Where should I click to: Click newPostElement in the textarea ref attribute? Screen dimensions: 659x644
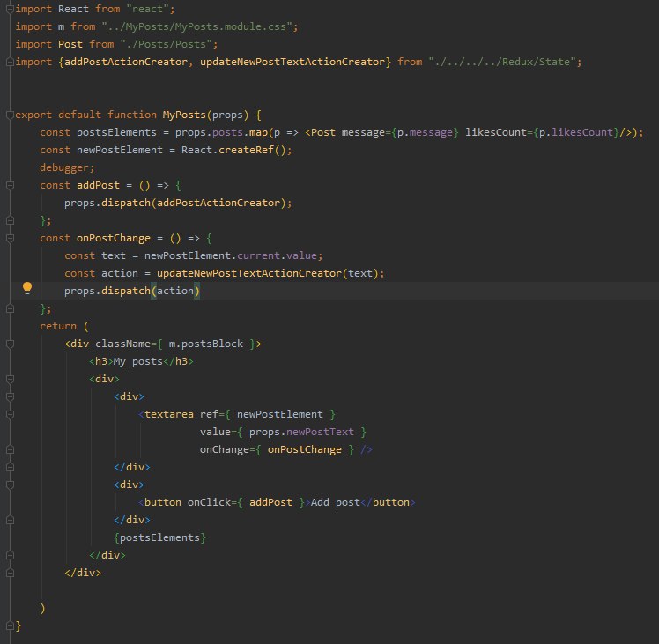coord(280,414)
